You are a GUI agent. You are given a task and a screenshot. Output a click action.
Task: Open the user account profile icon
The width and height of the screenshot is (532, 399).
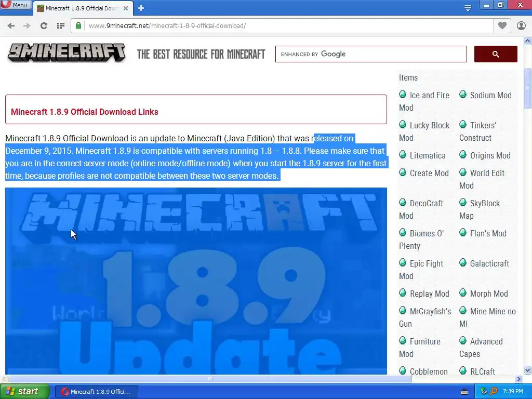click(521, 25)
